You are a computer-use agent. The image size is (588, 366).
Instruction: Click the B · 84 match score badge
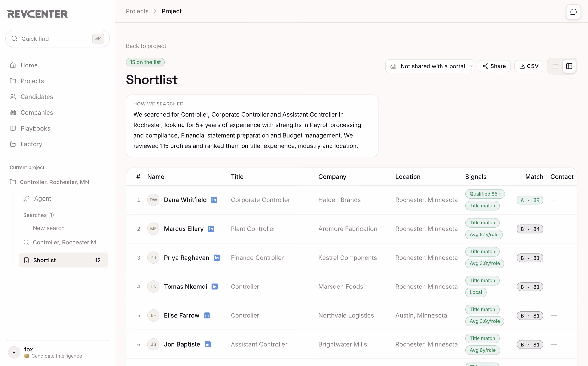coord(530,229)
